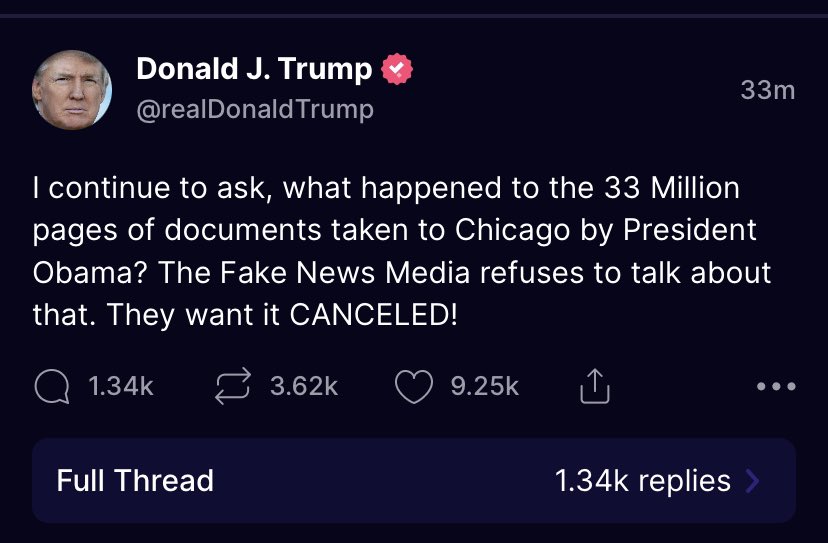Open the three-dot more options menu

pos(776,387)
